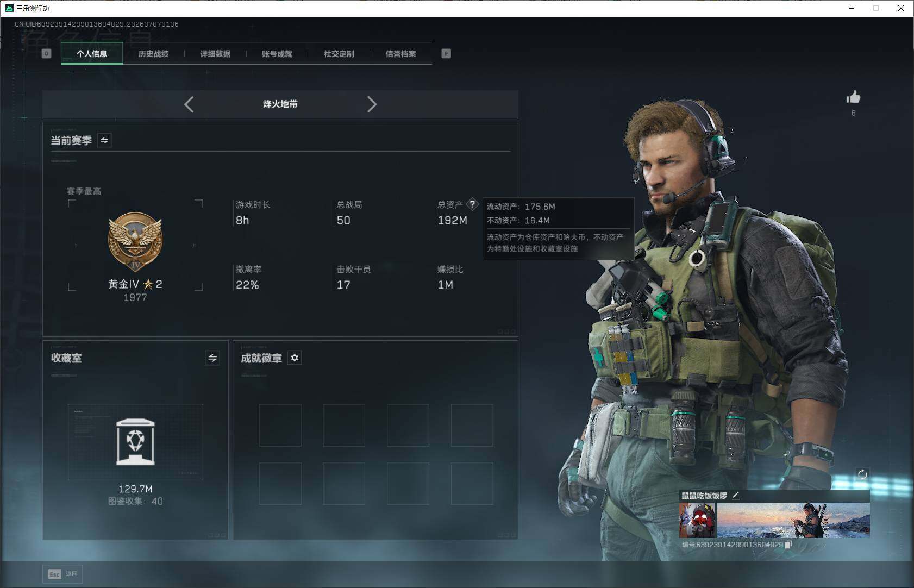Select the 社交定制 tab
The height and width of the screenshot is (588, 914).
click(x=339, y=53)
